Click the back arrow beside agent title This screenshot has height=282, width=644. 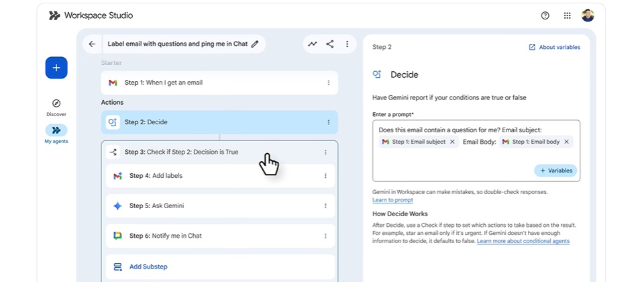(x=92, y=44)
